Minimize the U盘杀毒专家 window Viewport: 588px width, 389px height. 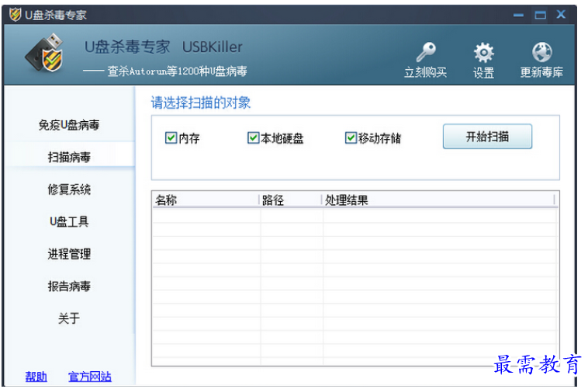pos(519,15)
